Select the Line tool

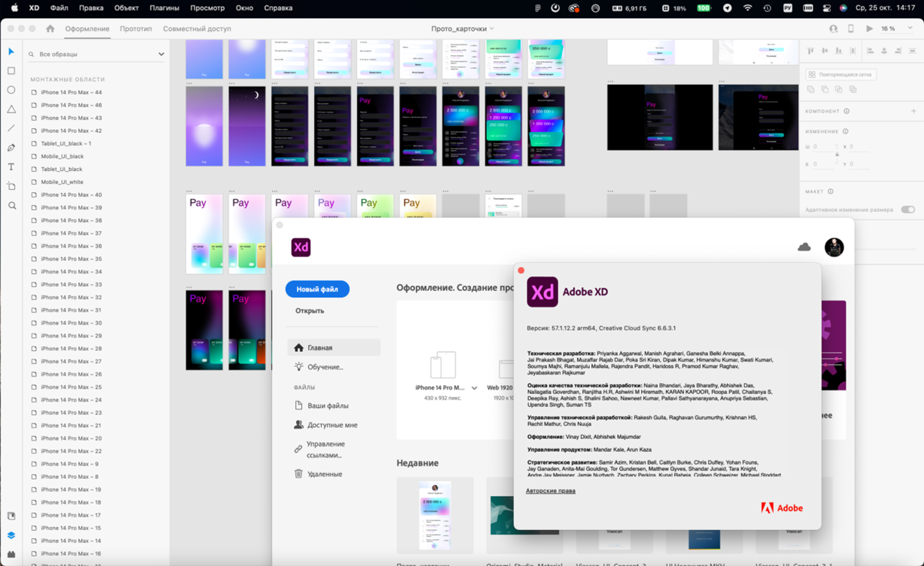[11, 128]
